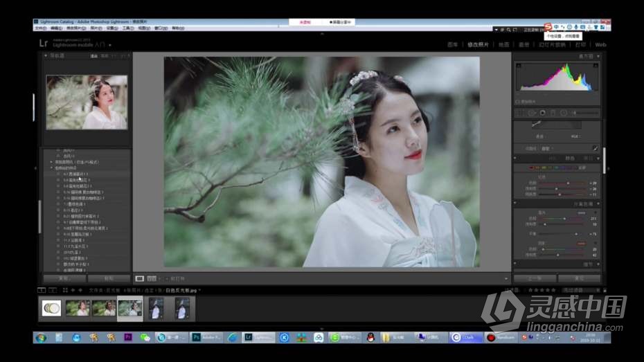
Task: Open Bandicam from the taskbar
Action: 501,337
